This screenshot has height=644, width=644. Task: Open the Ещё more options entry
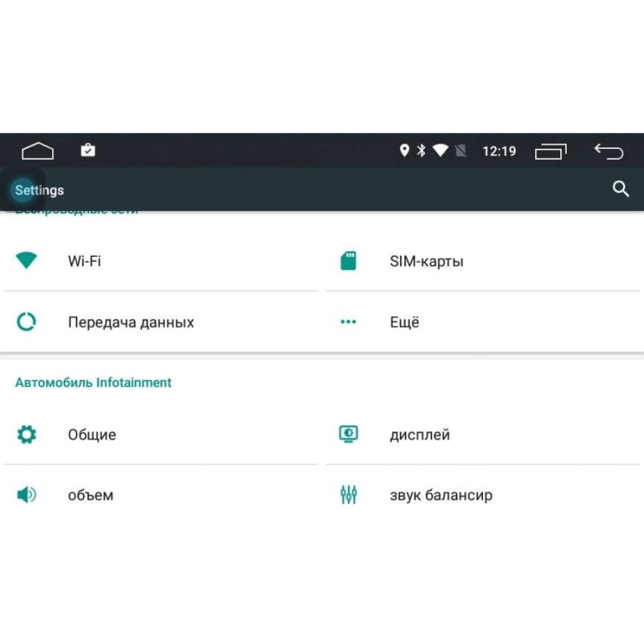point(483,321)
